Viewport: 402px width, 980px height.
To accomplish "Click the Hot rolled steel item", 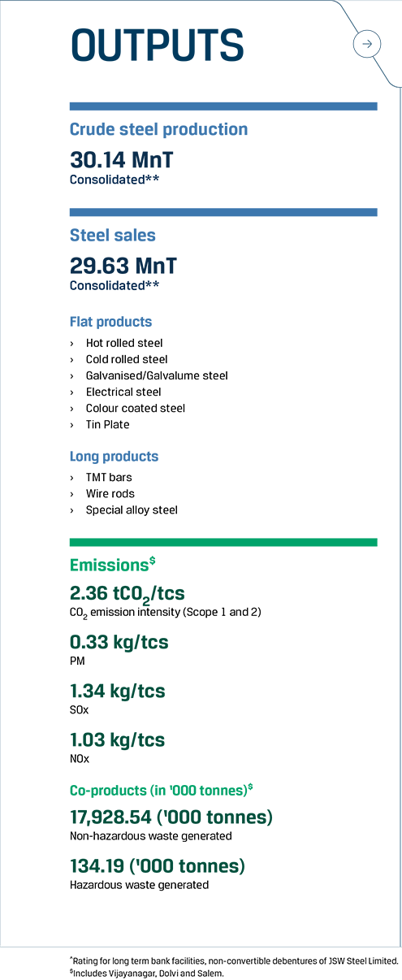I will [124, 343].
